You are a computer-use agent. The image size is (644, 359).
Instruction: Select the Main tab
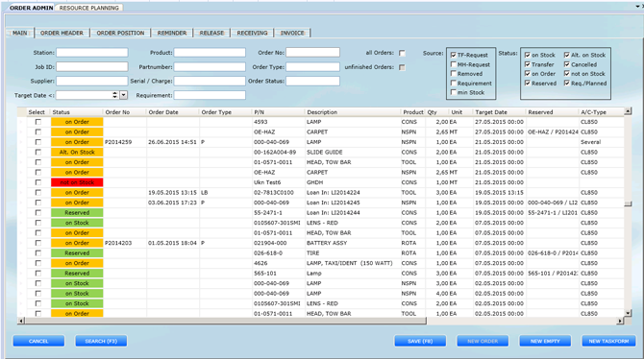tap(20, 33)
